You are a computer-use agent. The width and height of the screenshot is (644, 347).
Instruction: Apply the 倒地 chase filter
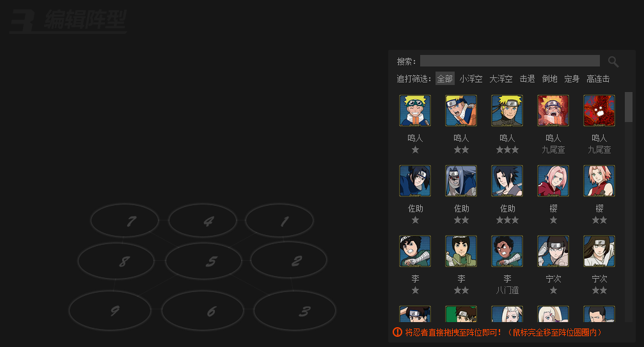(549, 79)
